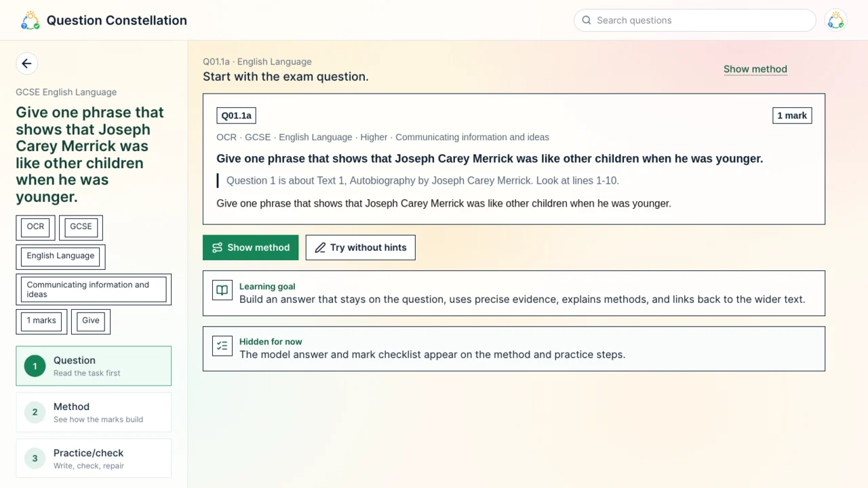The width and height of the screenshot is (868, 488).
Task: Click the 1 marks tag chip
Action: click(x=41, y=322)
